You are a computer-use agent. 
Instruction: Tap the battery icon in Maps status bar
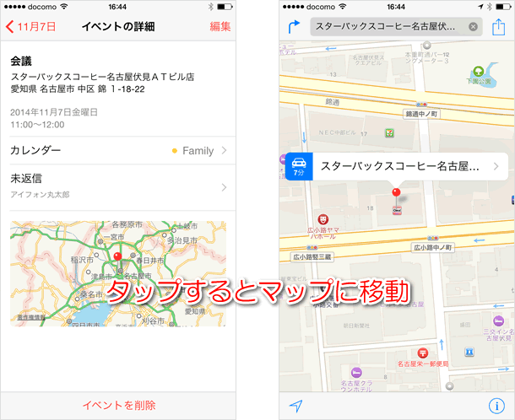click(503, 6)
